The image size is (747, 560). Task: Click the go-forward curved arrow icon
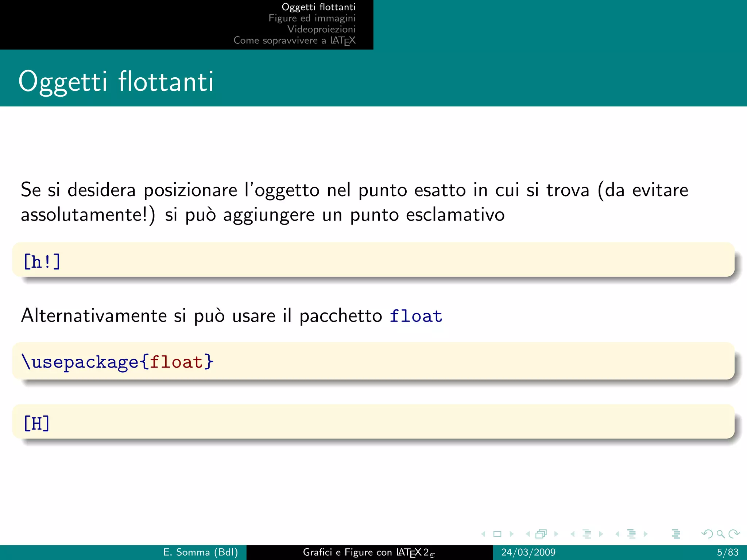pyautogui.click(x=734, y=534)
